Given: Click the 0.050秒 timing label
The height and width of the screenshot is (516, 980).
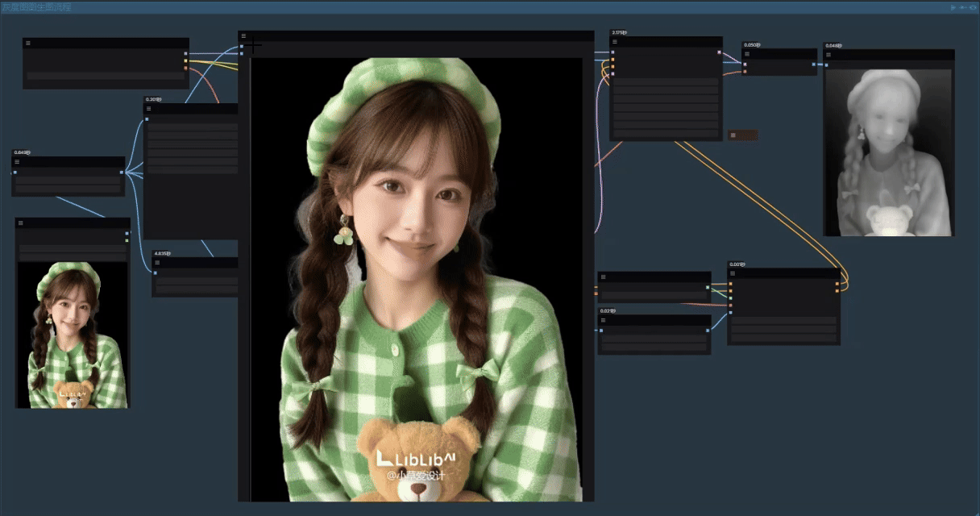Looking at the screenshot, I should 752,45.
